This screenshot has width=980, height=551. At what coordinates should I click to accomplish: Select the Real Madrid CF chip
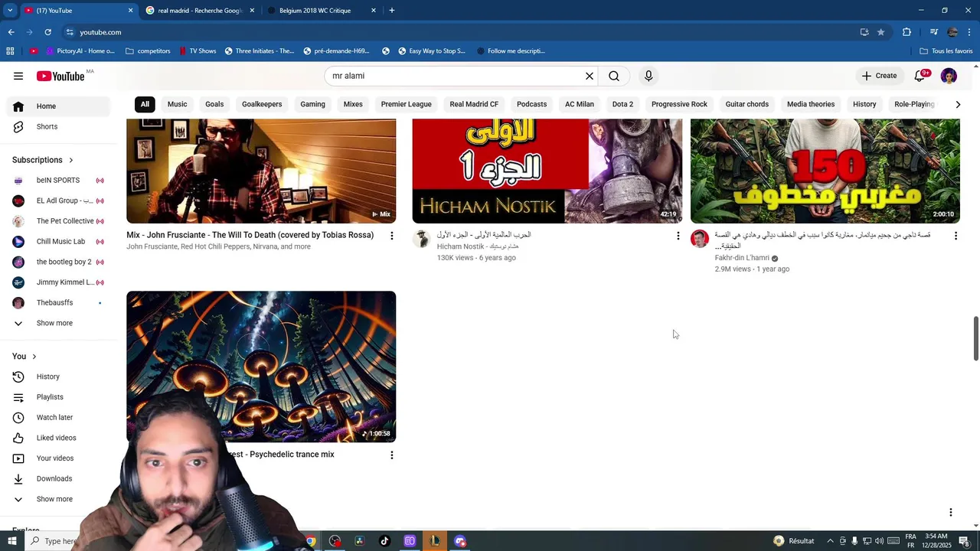(474, 104)
